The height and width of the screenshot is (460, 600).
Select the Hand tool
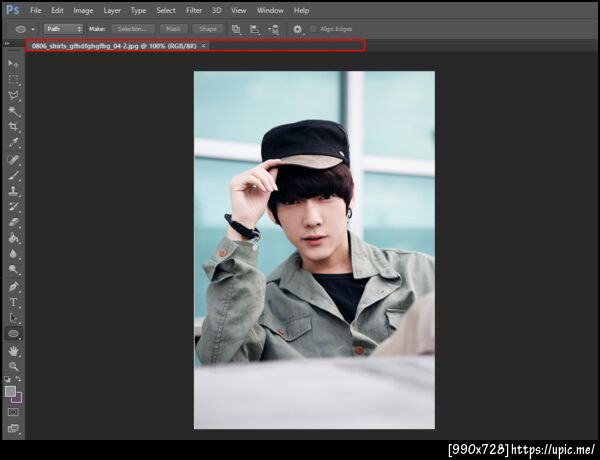coord(13,351)
